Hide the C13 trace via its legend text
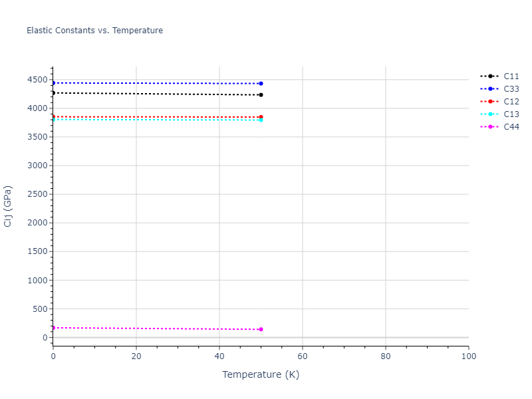This screenshot has width=532, height=399. point(511,114)
